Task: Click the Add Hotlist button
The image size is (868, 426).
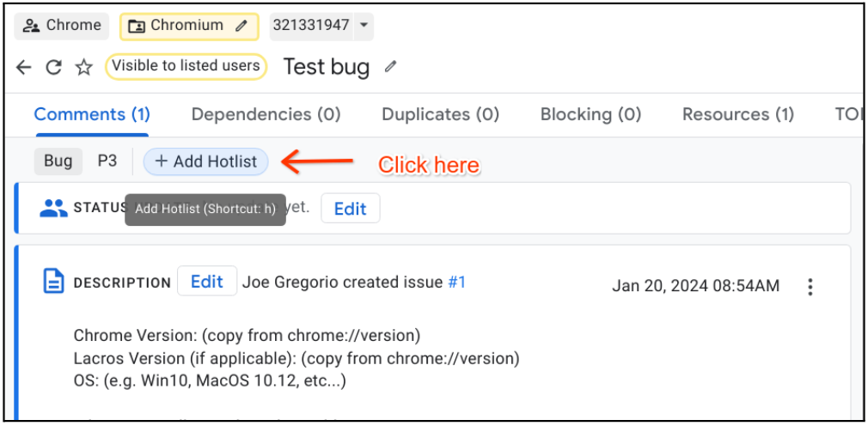Action: (x=206, y=161)
